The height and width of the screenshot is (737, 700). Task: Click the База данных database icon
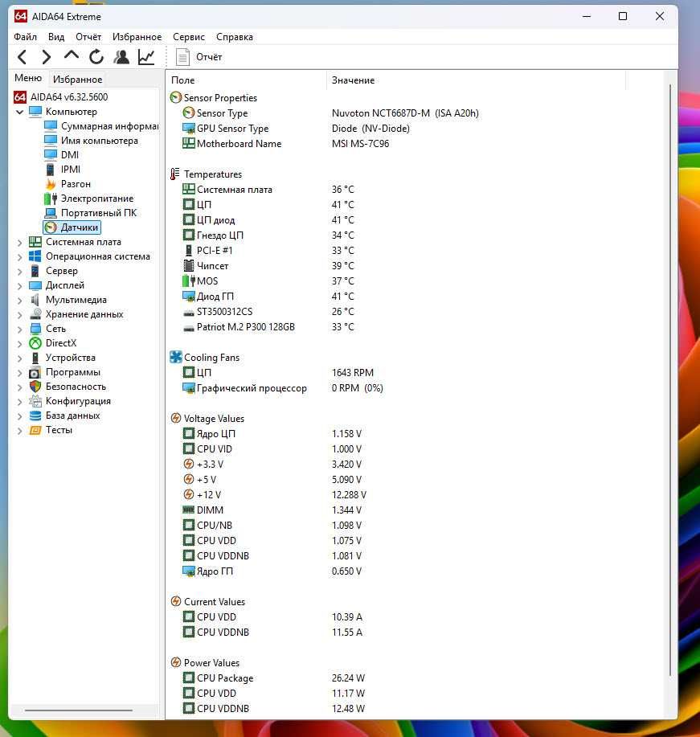[35, 416]
